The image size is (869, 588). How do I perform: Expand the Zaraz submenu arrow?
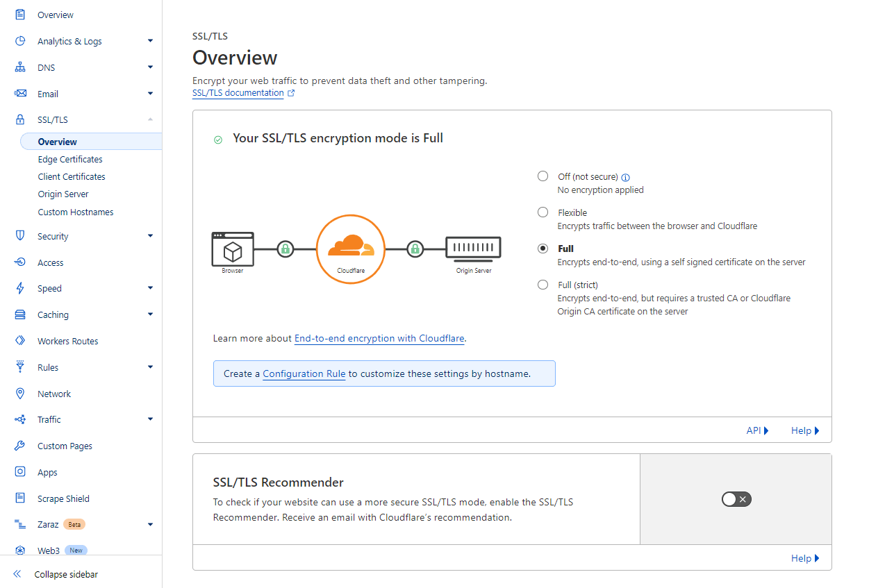coord(150,524)
